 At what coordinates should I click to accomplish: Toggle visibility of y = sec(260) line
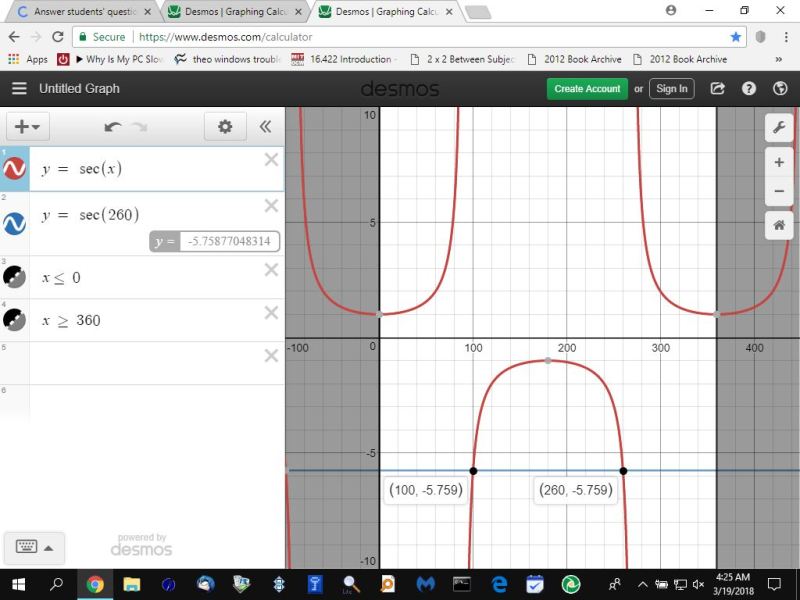[x=14, y=223]
